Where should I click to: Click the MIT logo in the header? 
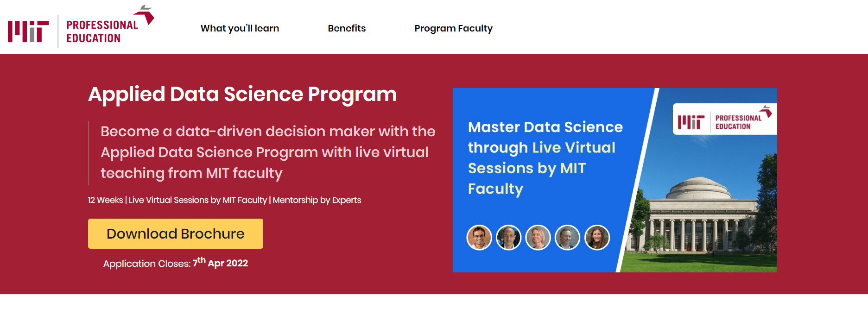28,32
